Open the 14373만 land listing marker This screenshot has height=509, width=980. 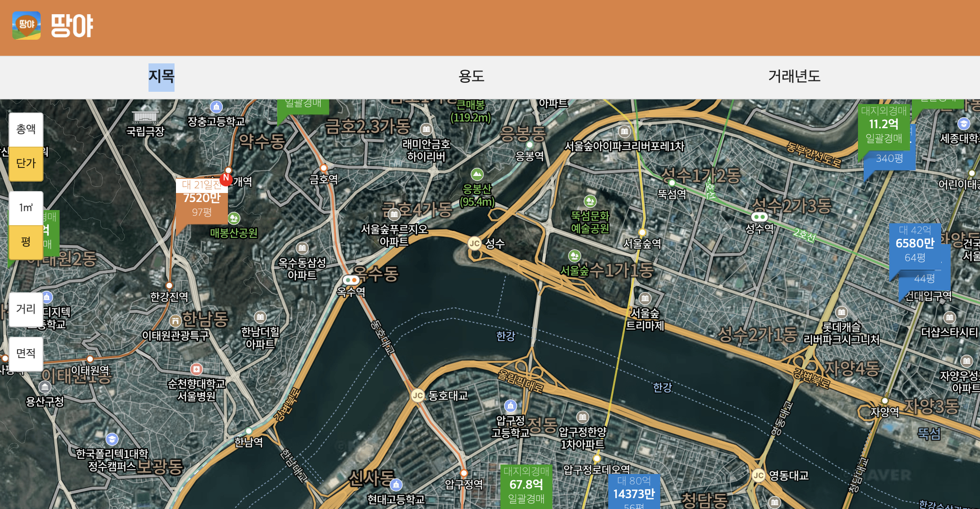click(x=634, y=492)
